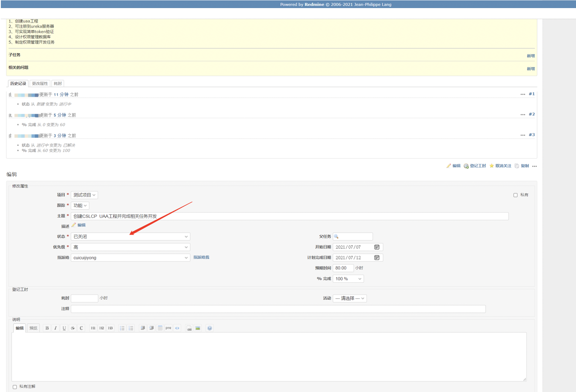Viewport: 576px width, 392px height.
Task: Apply underline formatting in editor toolbar
Action: 64,328
